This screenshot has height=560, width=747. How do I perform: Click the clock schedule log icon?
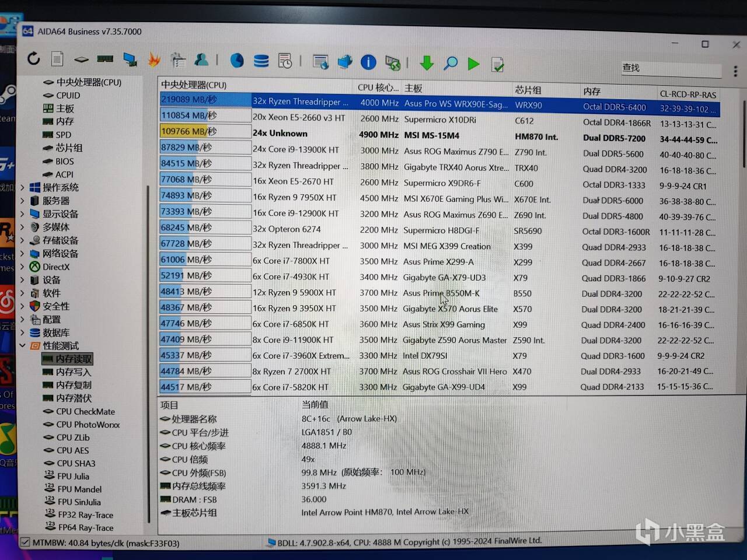click(285, 61)
